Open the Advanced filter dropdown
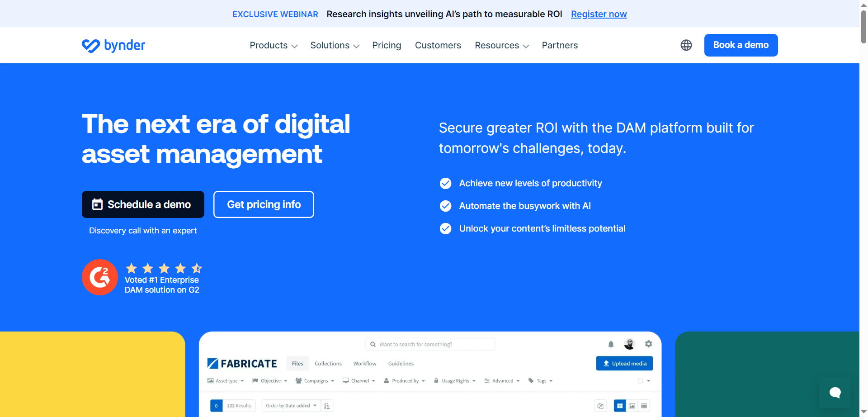 (502, 381)
